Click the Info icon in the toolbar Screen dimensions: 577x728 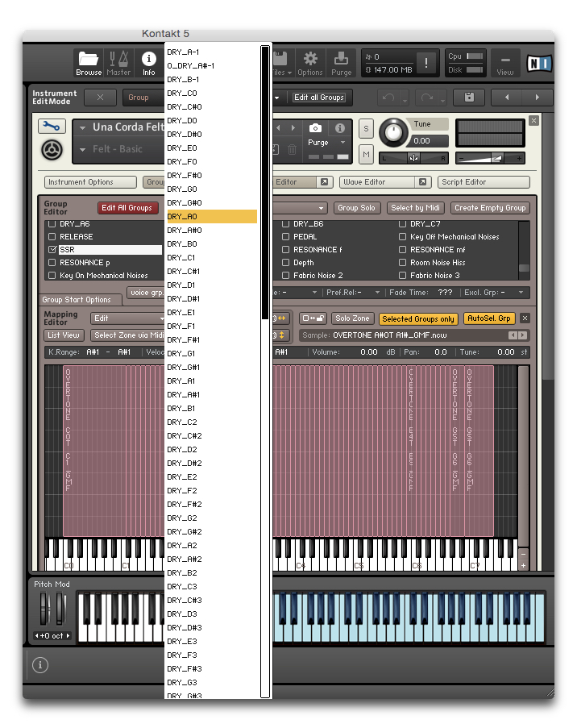coord(148,63)
